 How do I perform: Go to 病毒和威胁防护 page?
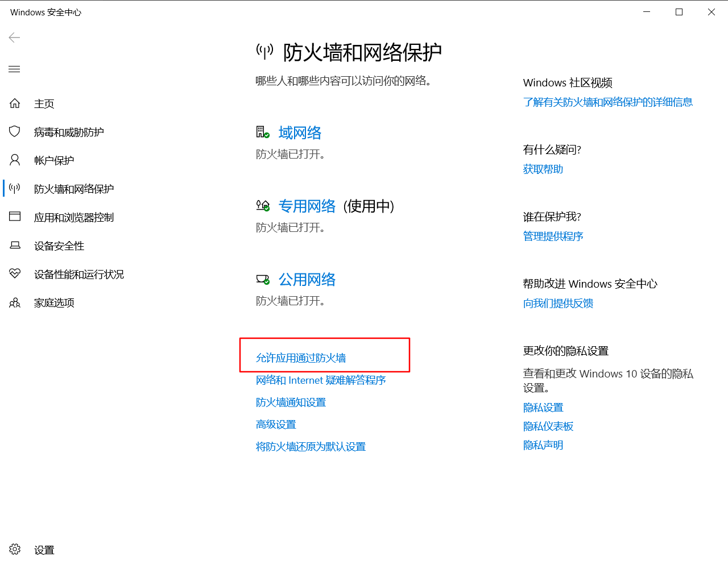(69, 132)
